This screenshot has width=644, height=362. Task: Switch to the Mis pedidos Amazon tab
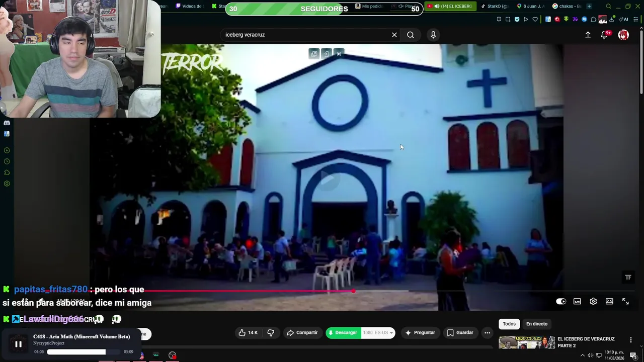[x=370, y=6]
